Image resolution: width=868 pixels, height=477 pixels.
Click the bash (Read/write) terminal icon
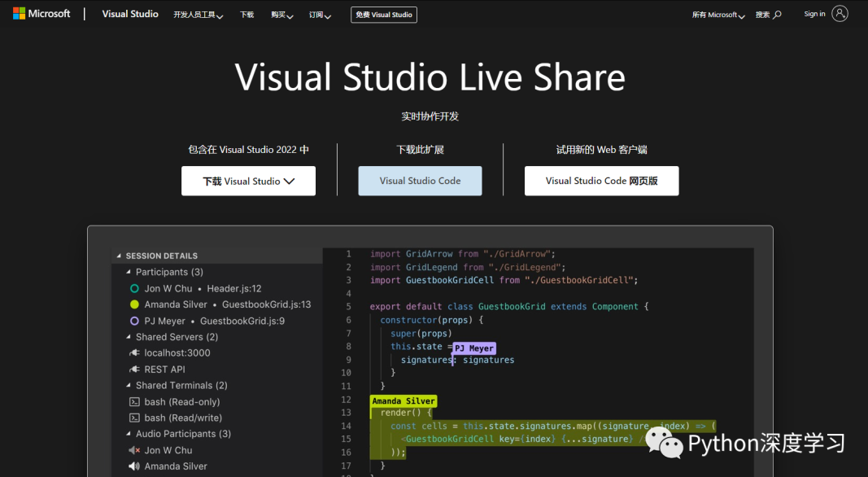point(134,418)
